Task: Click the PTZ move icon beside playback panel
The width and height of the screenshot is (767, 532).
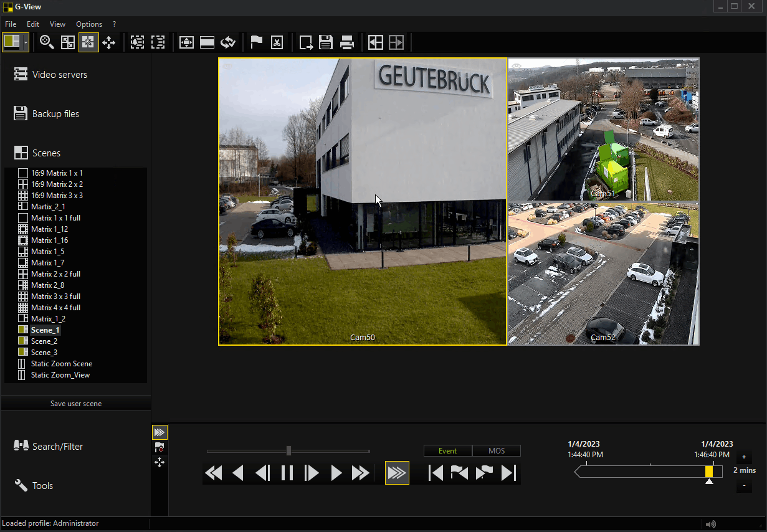Action: pos(160,462)
